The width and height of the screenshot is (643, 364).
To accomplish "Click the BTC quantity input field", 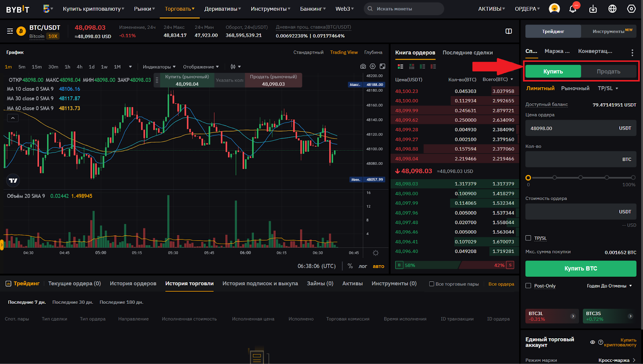I will tap(581, 160).
